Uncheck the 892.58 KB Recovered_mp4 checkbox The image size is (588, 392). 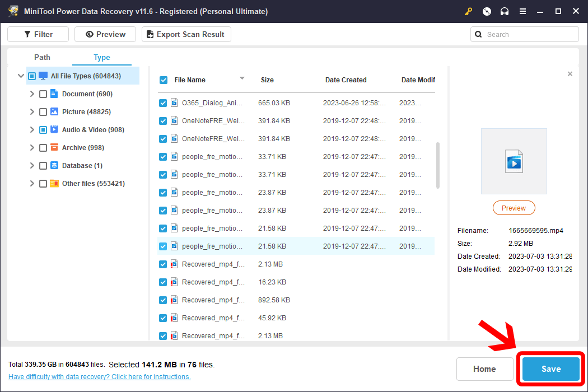(x=163, y=300)
